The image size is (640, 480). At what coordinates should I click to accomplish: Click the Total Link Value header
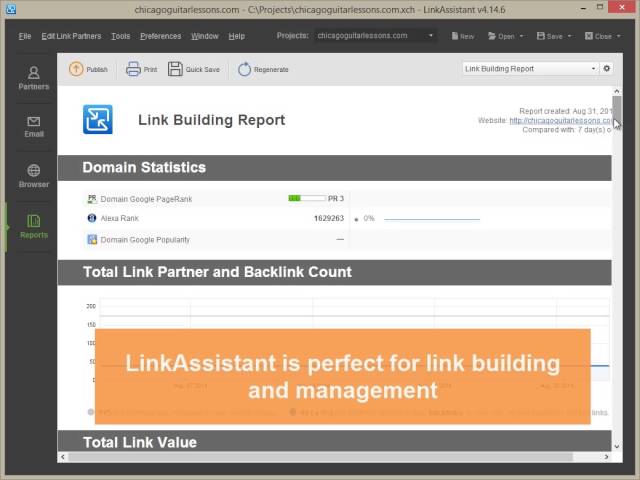(335, 441)
